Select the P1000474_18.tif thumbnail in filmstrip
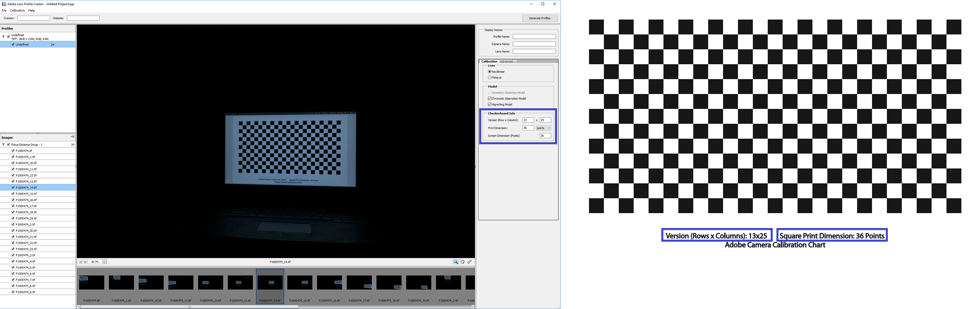The width and height of the screenshot is (980, 309). tap(389, 282)
